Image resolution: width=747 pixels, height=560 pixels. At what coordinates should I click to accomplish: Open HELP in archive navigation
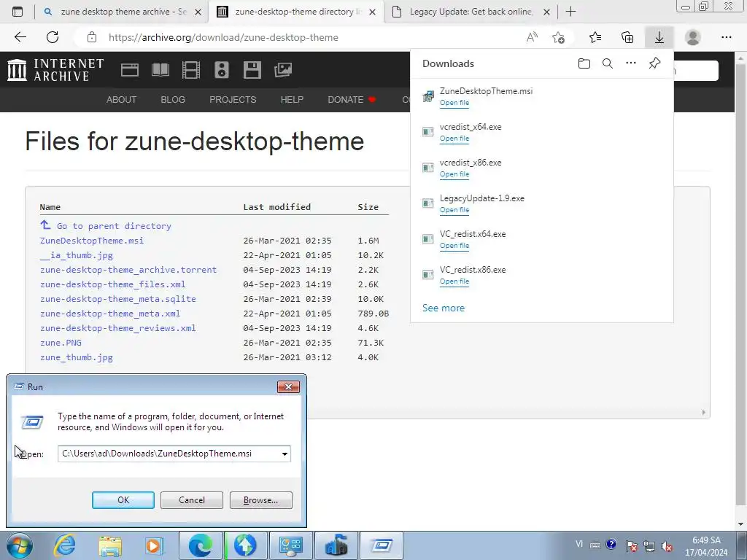click(x=292, y=99)
